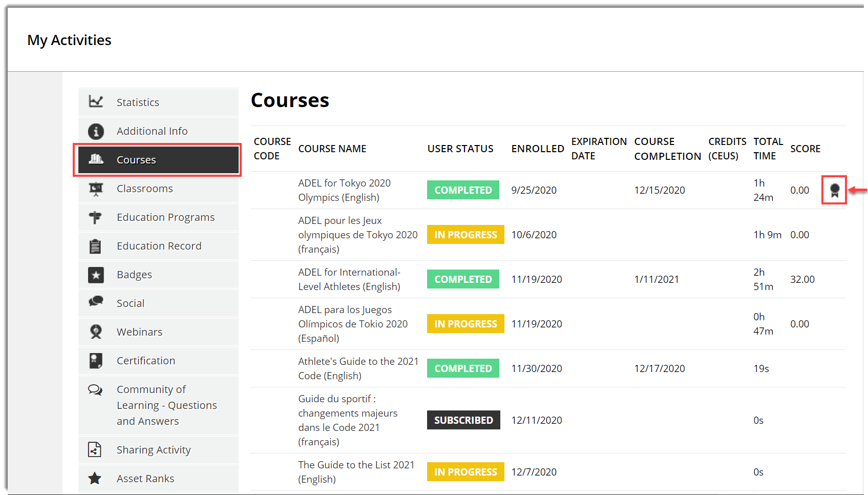The width and height of the screenshot is (868, 495).
Task: Click enrolled date 12/11/2020
Action: [537, 420]
